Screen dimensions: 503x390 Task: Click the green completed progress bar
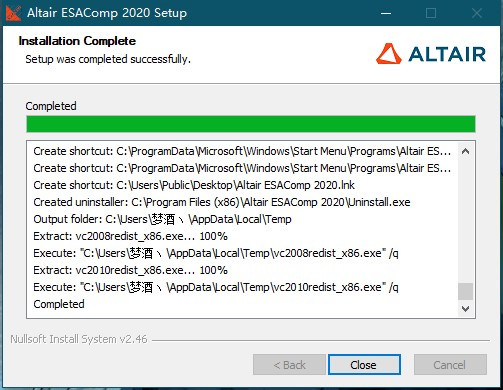click(251, 124)
